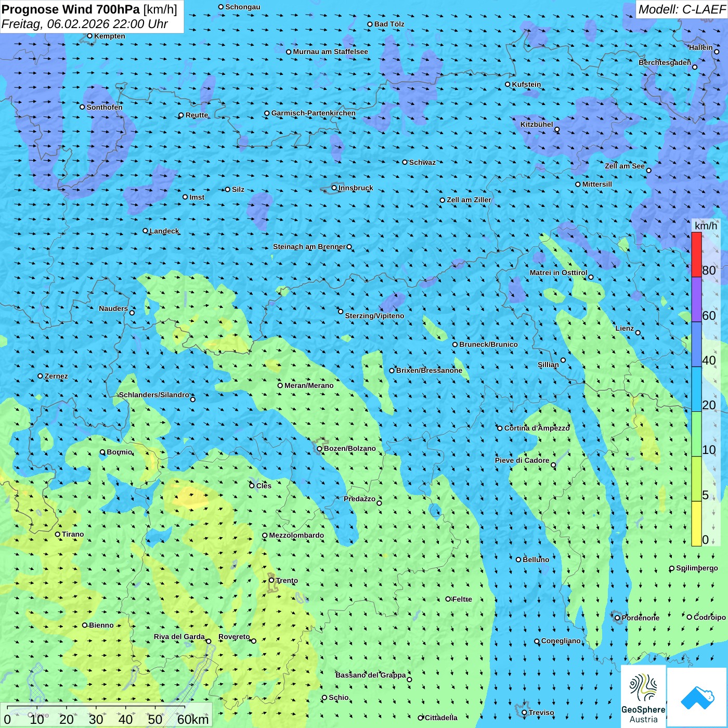The height and width of the screenshot is (728, 728).
Task: Click the Tirano location dot
Action: [58, 534]
